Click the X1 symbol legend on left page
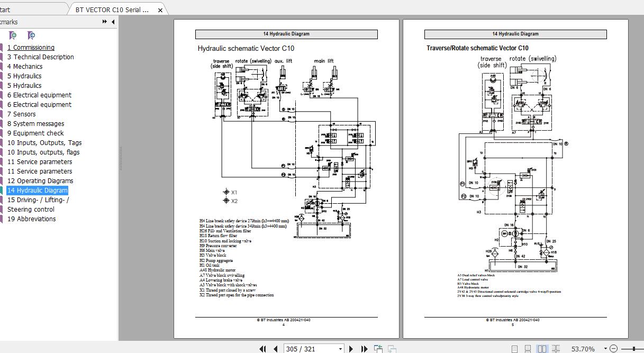The height and width of the screenshot is (353, 644). coord(231,193)
